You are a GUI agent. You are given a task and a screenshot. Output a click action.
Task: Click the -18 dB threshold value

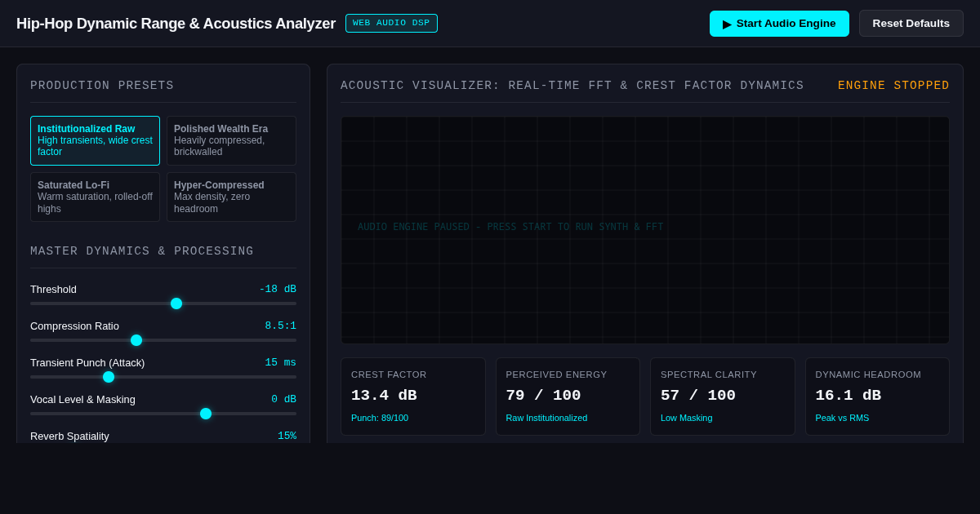[x=278, y=289]
